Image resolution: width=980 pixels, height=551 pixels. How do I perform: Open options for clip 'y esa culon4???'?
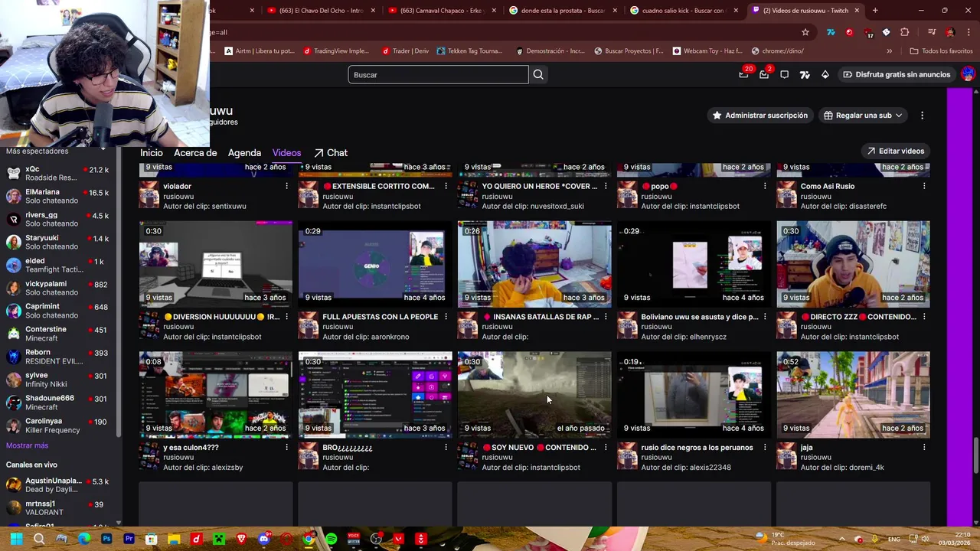point(286,447)
